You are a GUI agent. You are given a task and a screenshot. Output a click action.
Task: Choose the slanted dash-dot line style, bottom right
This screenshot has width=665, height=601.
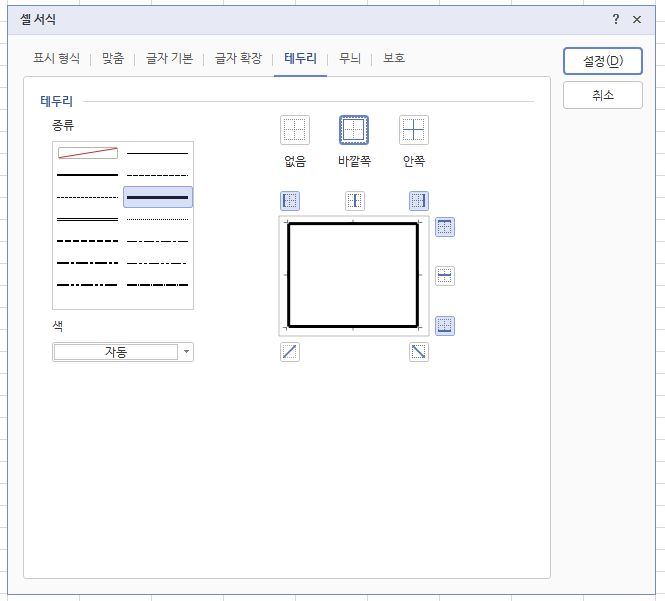coord(157,285)
